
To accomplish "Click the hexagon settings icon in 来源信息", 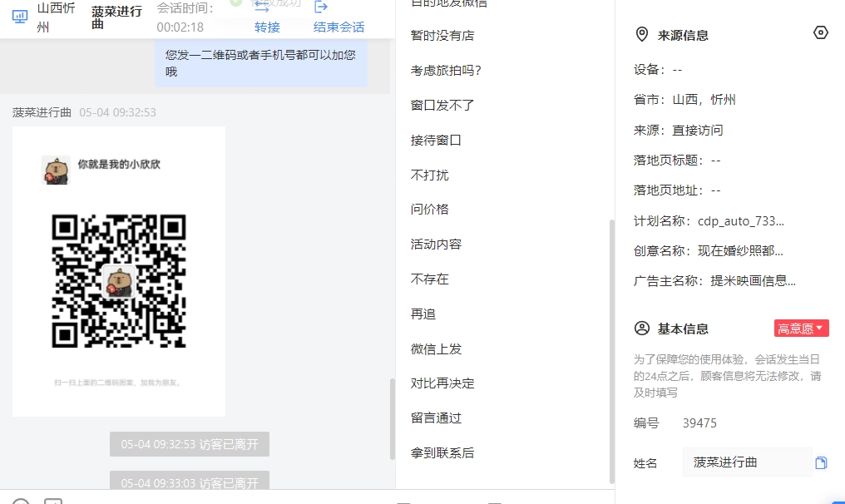I will pos(820,33).
